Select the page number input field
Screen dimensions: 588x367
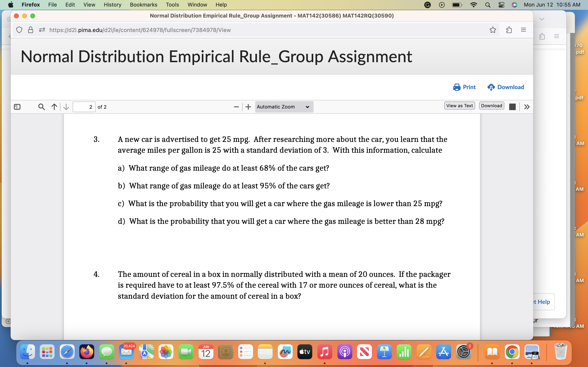[84, 107]
